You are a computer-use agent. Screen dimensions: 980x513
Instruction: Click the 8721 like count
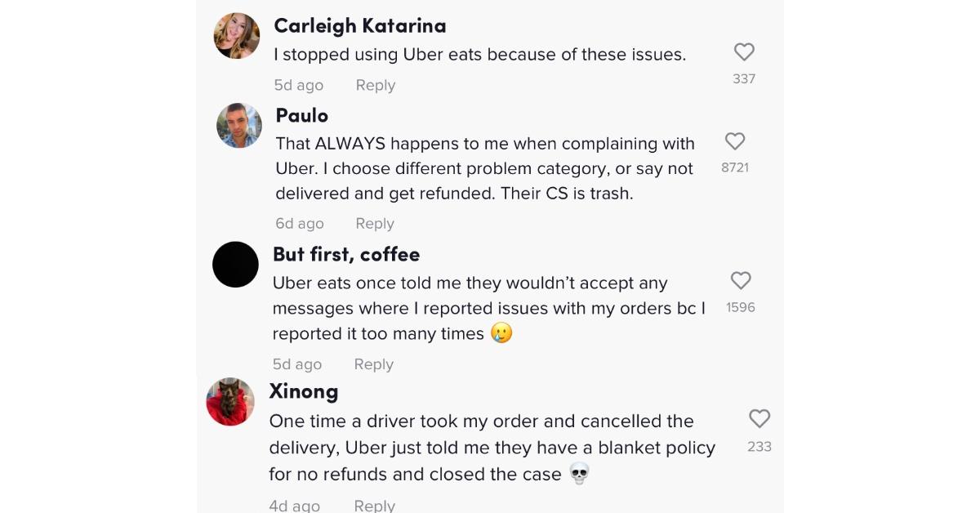735,167
